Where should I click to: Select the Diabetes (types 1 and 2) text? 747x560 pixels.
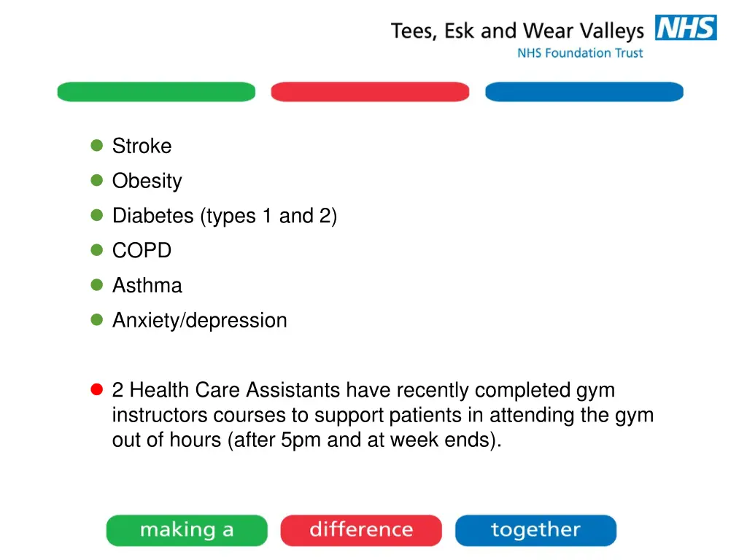(x=225, y=216)
